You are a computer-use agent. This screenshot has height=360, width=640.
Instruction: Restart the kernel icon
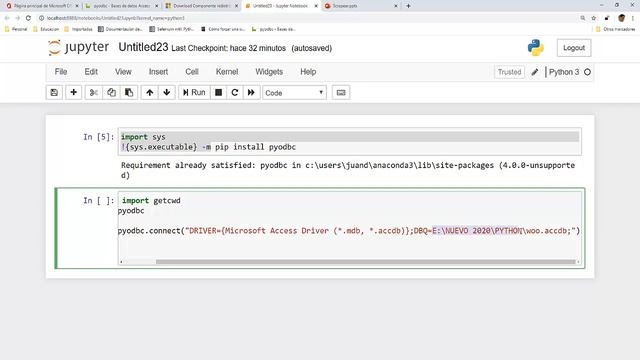click(235, 93)
